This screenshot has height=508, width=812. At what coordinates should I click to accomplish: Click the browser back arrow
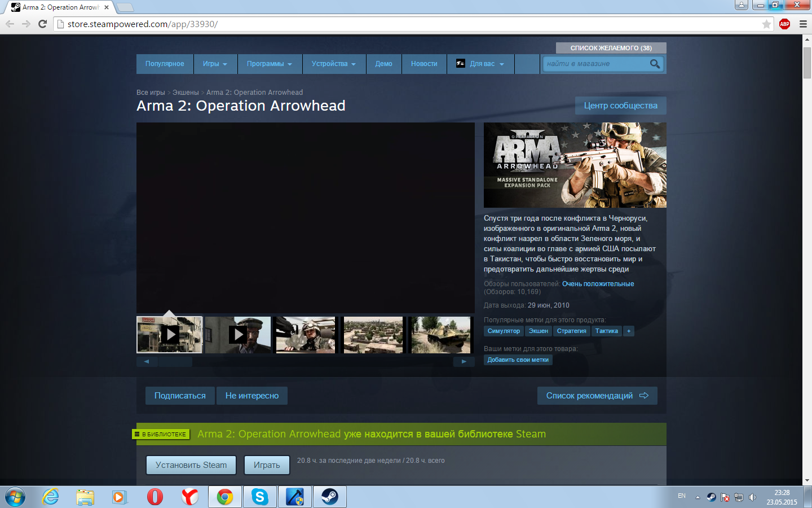tap(10, 24)
